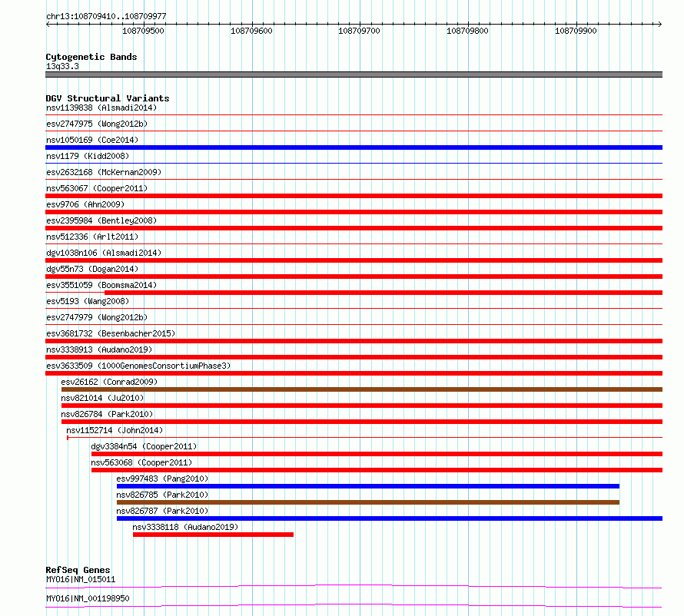The height and width of the screenshot is (616, 684).
Task: Click the chr13:108709410..108709977 coordinates text
Action: (106, 17)
